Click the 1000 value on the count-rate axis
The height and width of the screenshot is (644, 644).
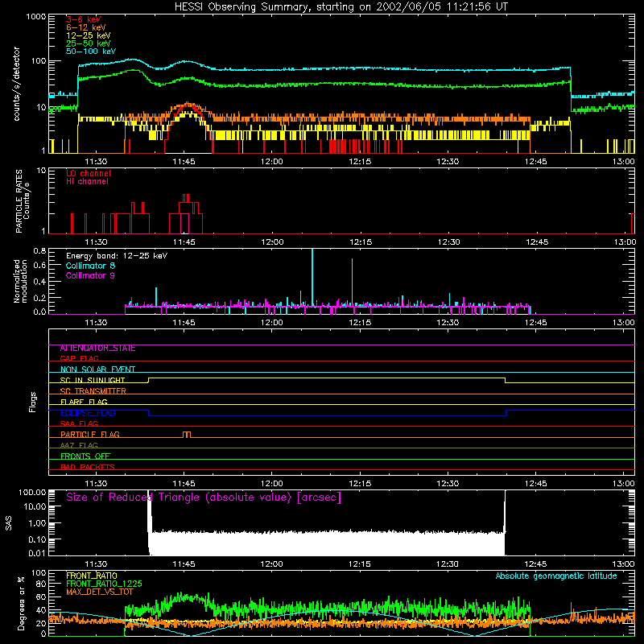(x=36, y=17)
